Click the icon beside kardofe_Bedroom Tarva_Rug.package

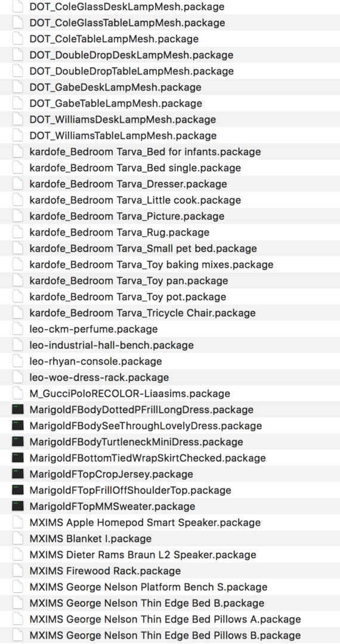point(18,233)
